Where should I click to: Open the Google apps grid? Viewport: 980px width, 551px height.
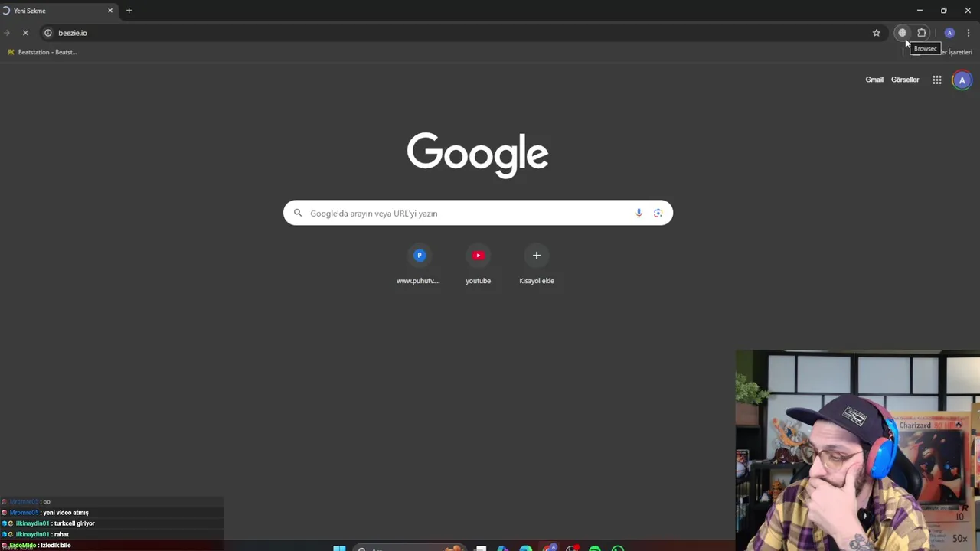[x=937, y=80]
